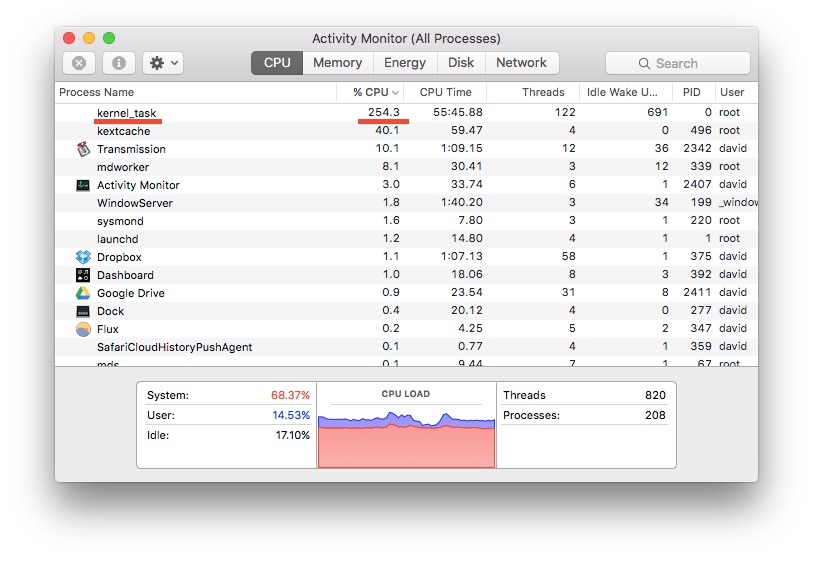Open the process Info (i) button
This screenshot has width=817, height=570.
(x=119, y=63)
